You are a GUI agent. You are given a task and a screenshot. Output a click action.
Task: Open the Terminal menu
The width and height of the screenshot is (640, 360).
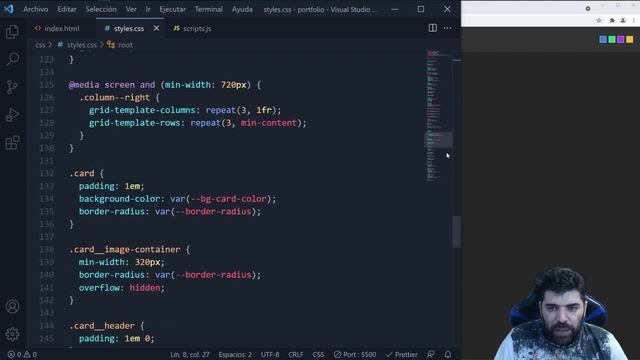coord(209,9)
